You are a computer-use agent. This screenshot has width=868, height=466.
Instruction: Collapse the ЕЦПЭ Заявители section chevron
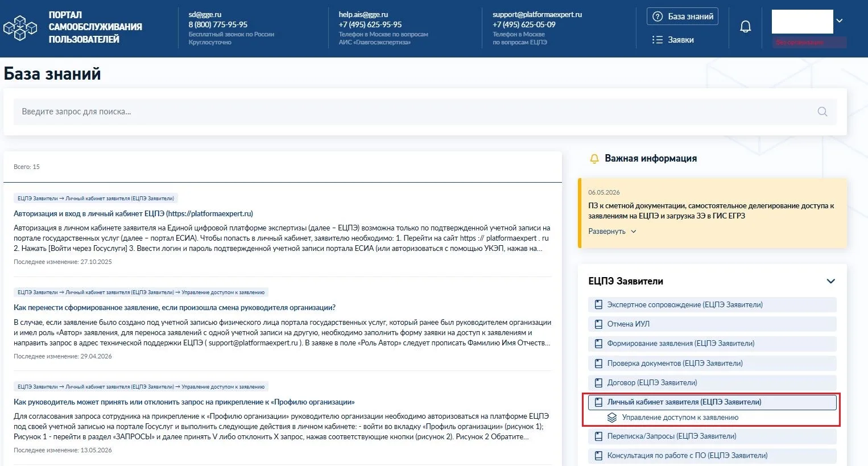831,281
